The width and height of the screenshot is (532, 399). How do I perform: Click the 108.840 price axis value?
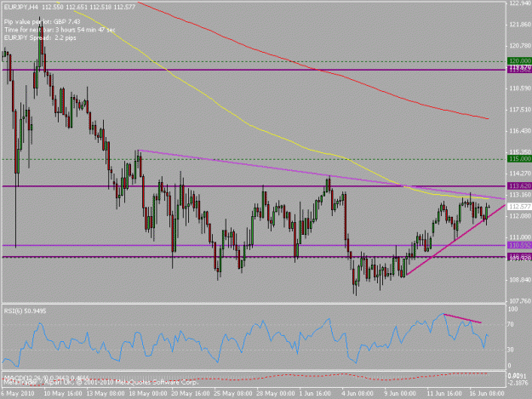click(x=520, y=280)
